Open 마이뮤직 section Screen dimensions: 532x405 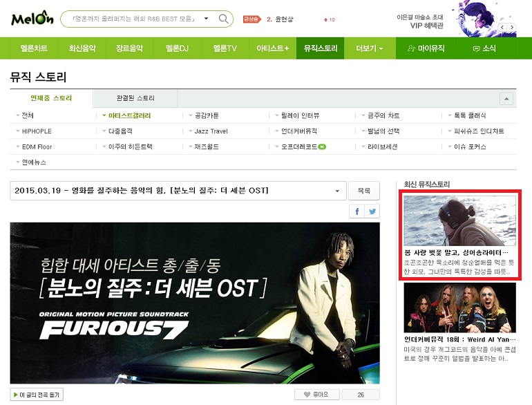(426, 48)
